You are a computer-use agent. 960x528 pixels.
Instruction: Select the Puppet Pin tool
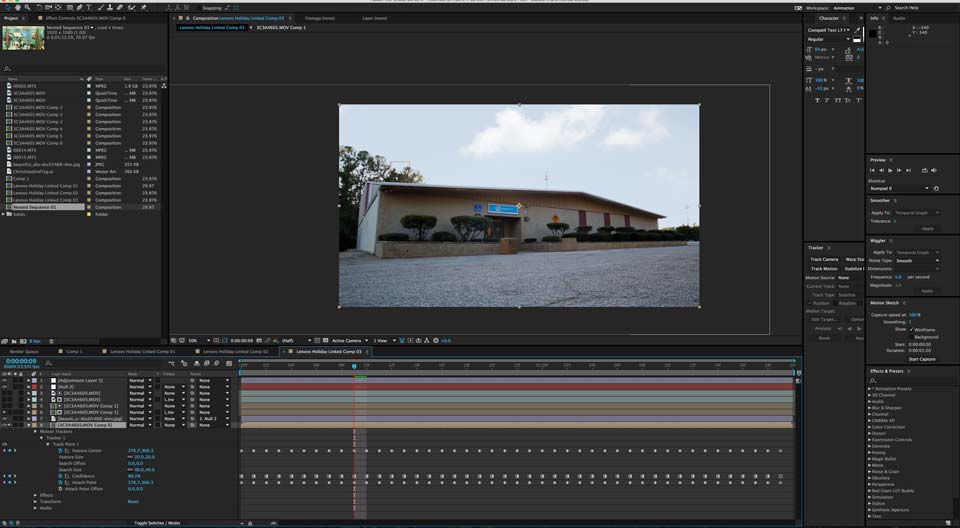click(x=144, y=7)
